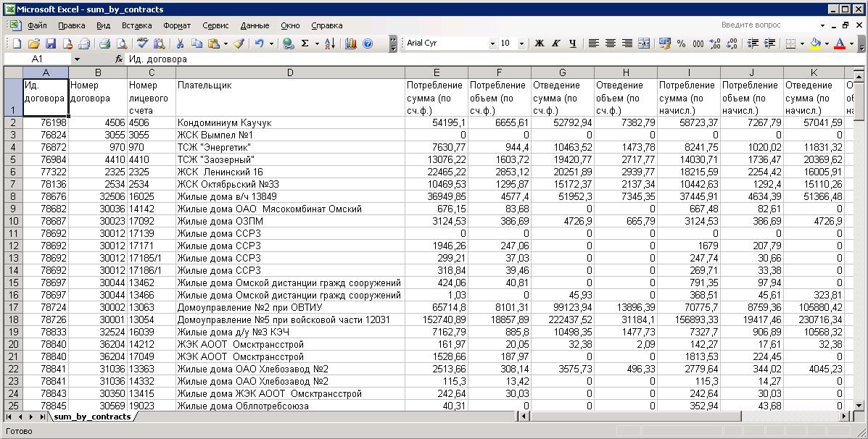The height and width of the screenshot is (439, 868).
Task: Click the Print icon in toolbar
Action: (104, 43)
